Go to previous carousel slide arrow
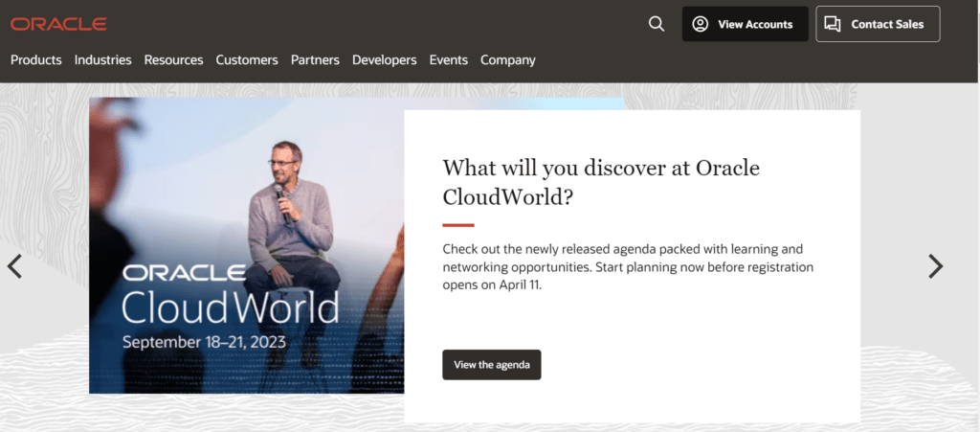 click(x=14, y=266)
